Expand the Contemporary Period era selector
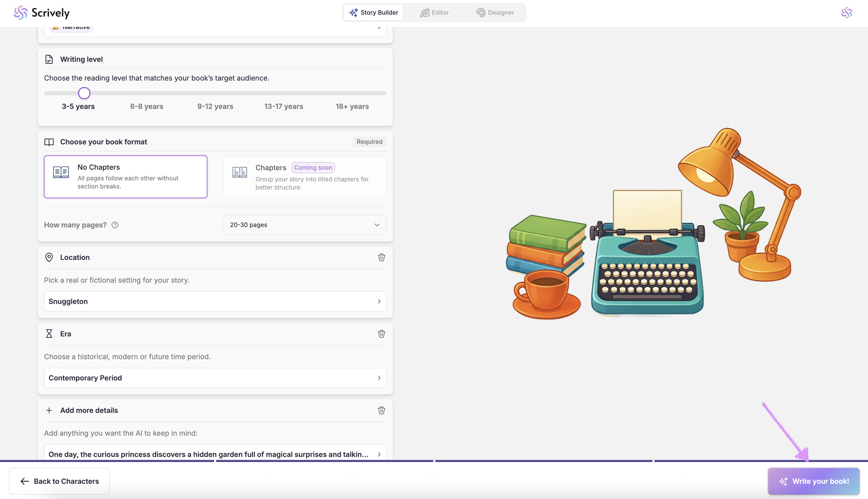 (x=215, y=378)
